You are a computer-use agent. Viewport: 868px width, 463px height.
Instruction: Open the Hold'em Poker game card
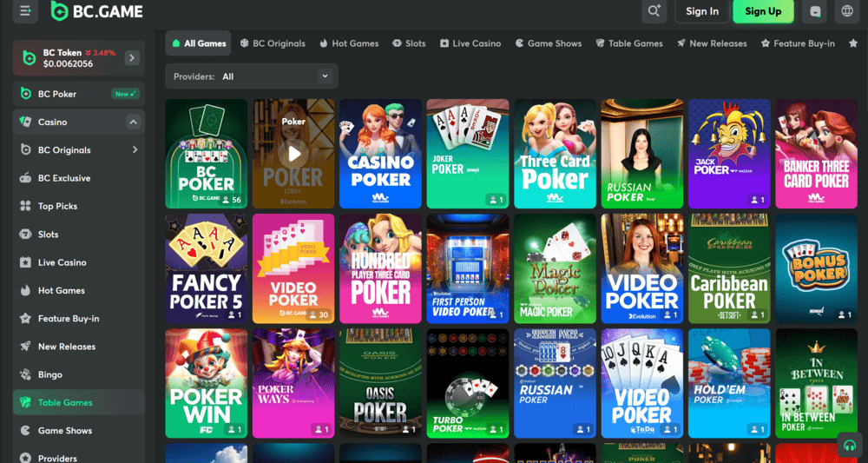tap(729, 383)
